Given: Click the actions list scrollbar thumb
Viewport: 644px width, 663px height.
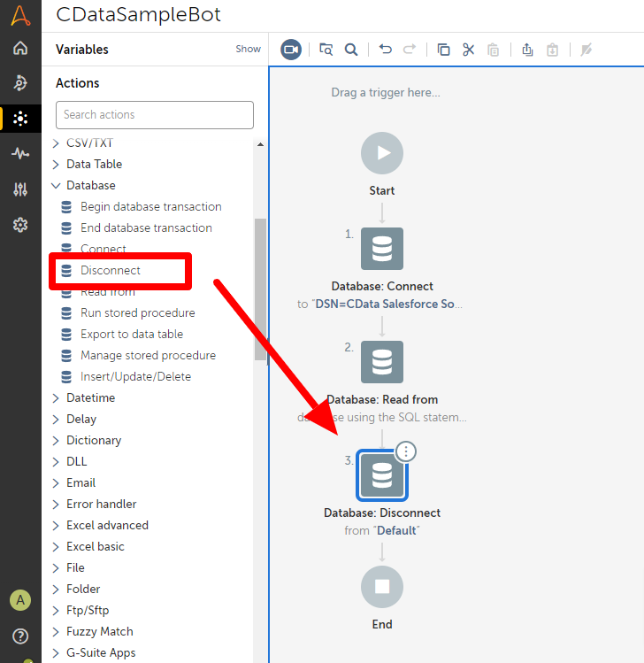Looking at the screenshot, I should click(260, 289).
